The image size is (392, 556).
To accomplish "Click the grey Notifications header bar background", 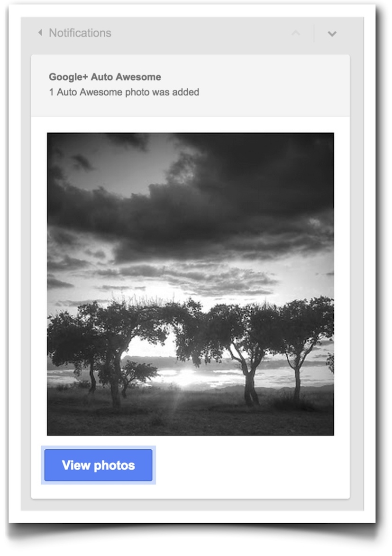I will coord(199,33).
